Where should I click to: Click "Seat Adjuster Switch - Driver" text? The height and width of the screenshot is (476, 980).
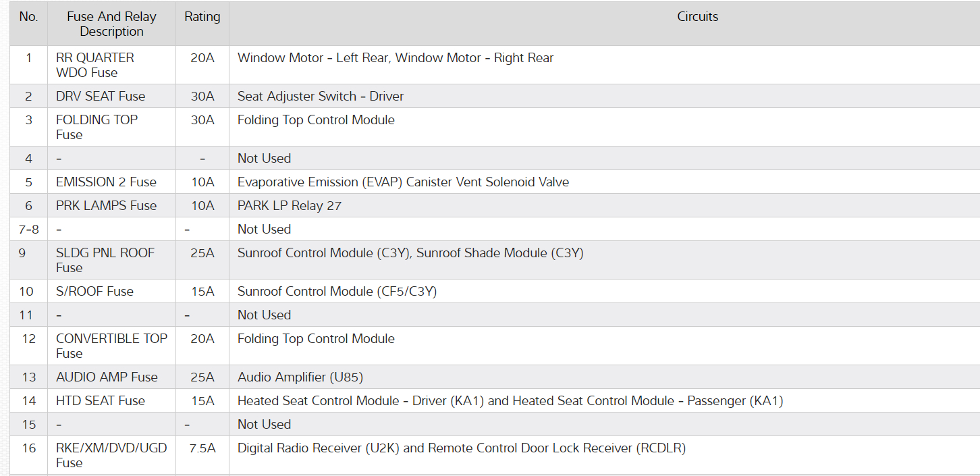(x=321, y=96)
